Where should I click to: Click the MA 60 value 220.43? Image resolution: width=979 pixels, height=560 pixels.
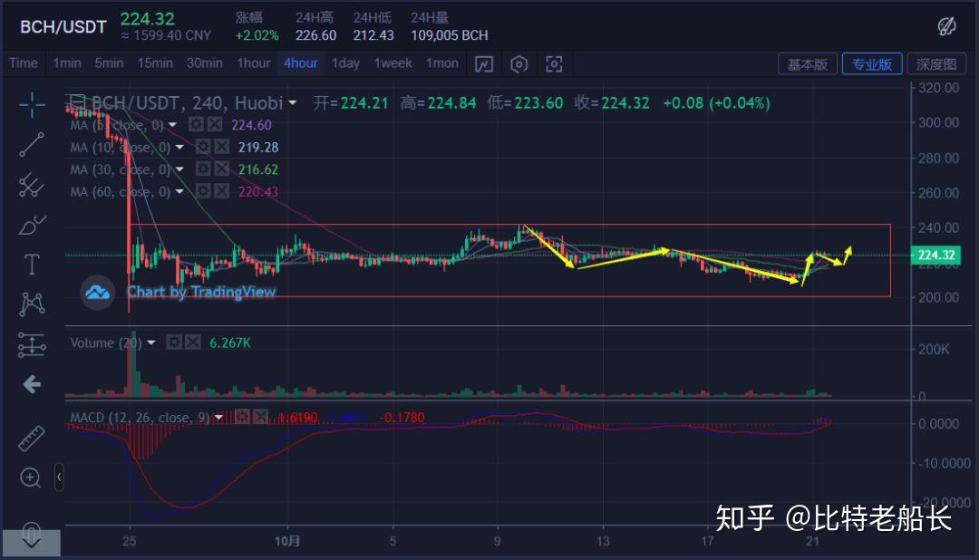[x=257, y=192]
